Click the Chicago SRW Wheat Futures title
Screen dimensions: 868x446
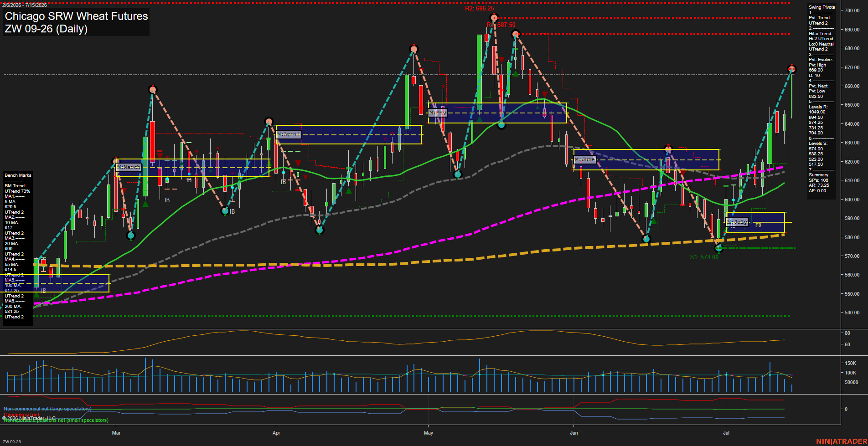(x=76, y=16)
